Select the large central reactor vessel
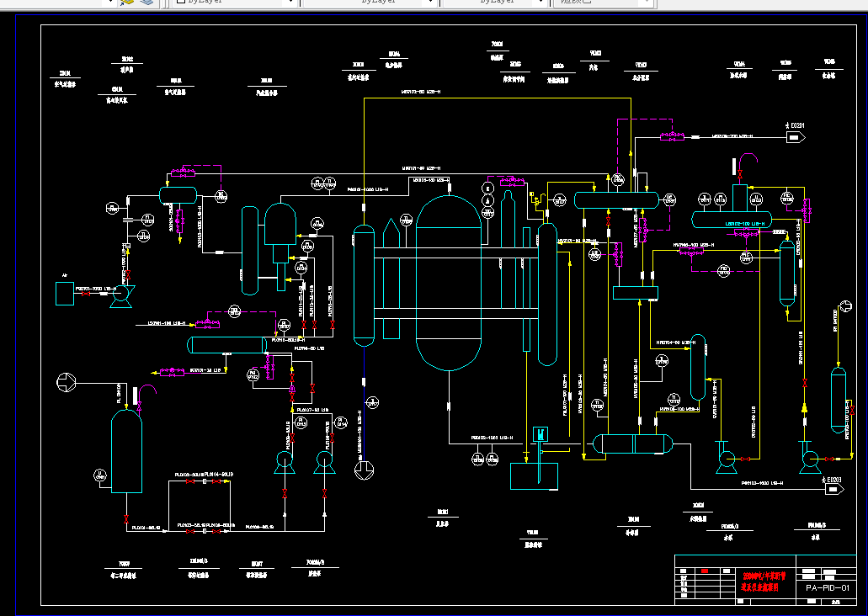 [449, 282]
